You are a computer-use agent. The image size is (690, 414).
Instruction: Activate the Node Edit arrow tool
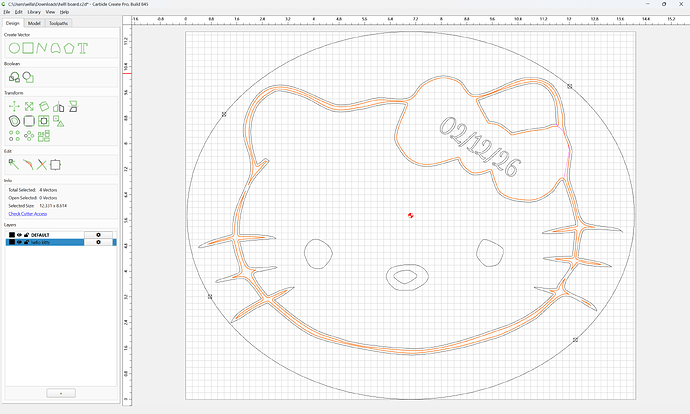tap(14, 165)
